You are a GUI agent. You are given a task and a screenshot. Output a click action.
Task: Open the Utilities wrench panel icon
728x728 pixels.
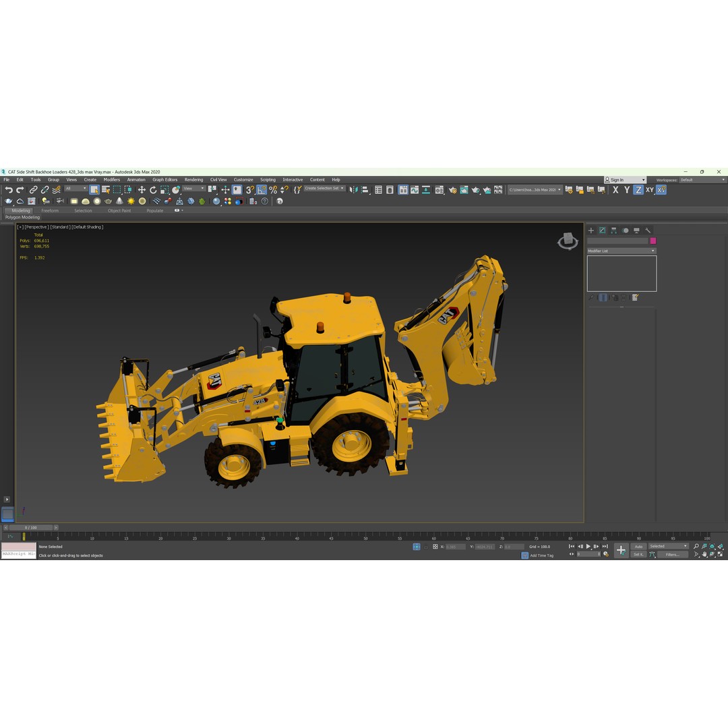tap(648, 231)
